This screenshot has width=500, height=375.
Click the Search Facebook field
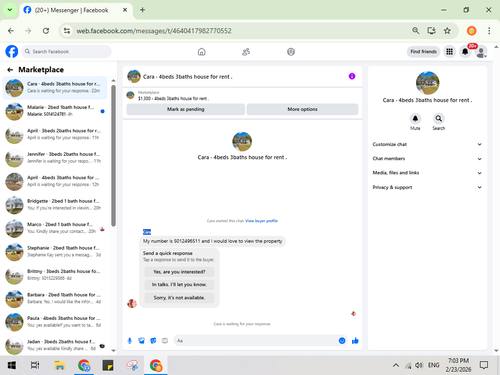pyautogui.click(x=67, y=52)
